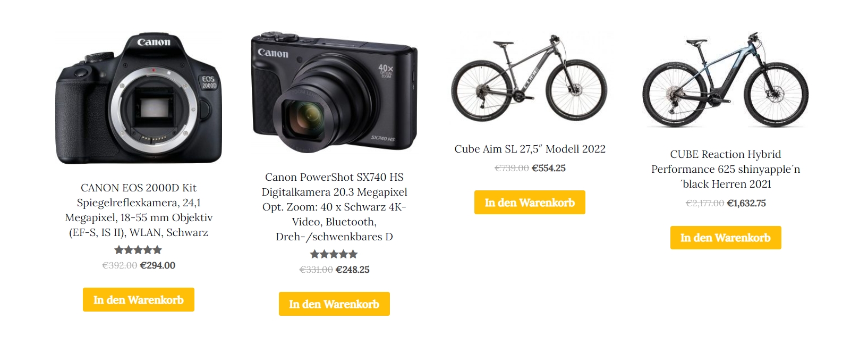The height and width of the screenshot is (344, 868).
Task: Click the CANON EOS 2000D Kit product title
Action: click(139, 210)
